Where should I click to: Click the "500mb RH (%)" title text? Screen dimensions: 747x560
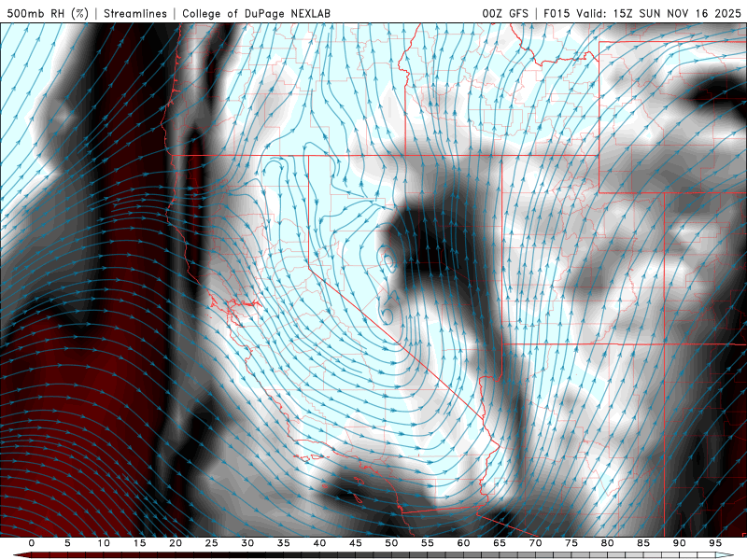tap(48, 13)
